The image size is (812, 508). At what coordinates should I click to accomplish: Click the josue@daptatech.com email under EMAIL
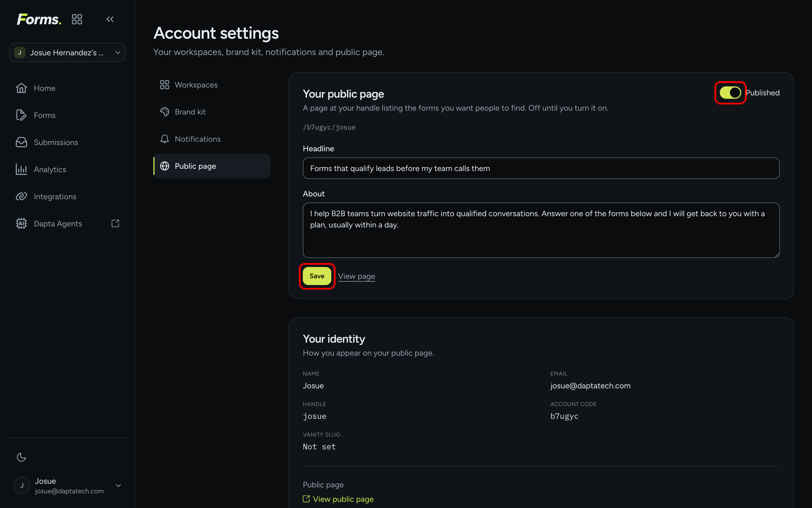[590, 386]
